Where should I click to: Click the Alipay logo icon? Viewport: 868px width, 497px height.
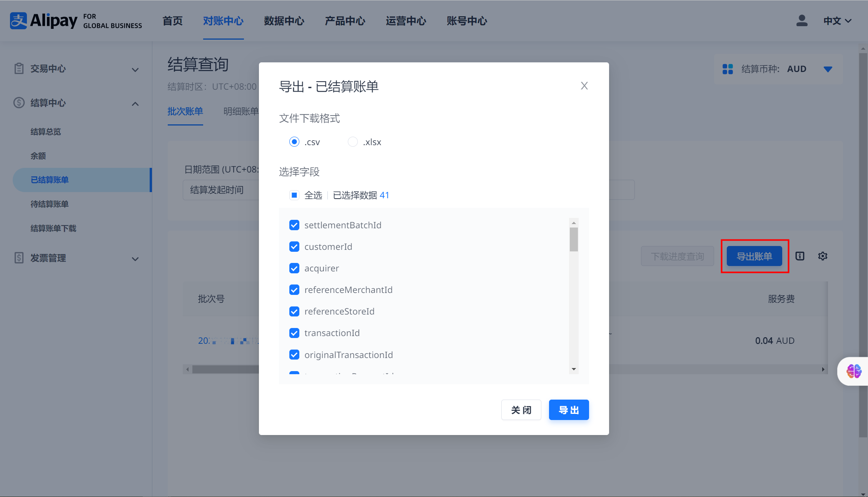click(18, 21)
